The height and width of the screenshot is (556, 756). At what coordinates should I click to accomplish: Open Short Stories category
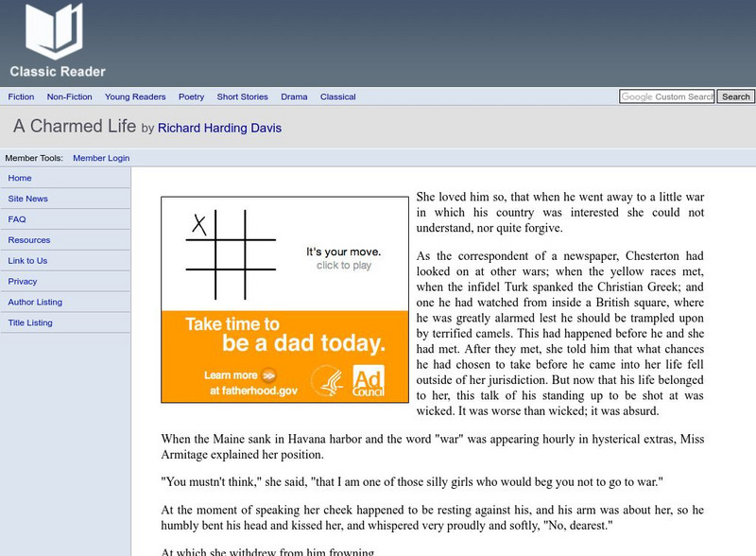point(242,96)
